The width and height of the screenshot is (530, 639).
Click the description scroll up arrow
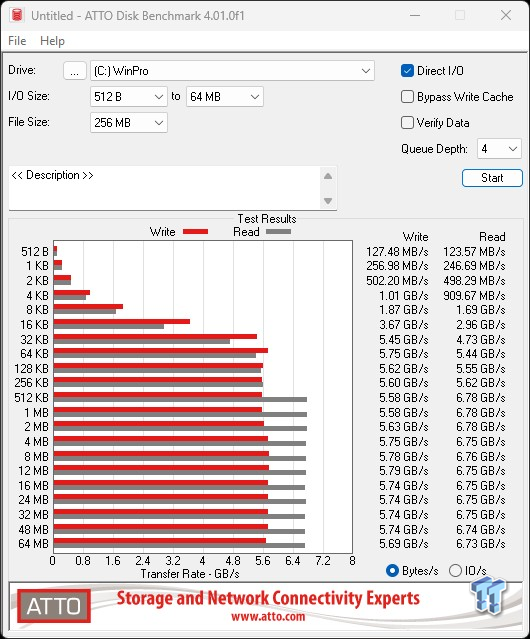point(328,176)
